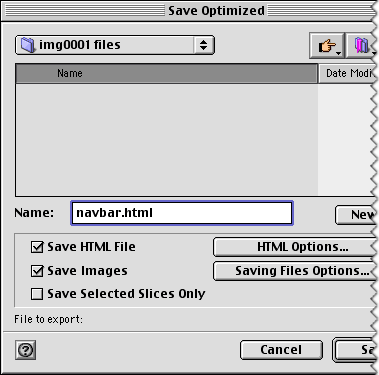Open Saving Files Options dialog
Screen dimensions: 379x375
coord(294,271)
